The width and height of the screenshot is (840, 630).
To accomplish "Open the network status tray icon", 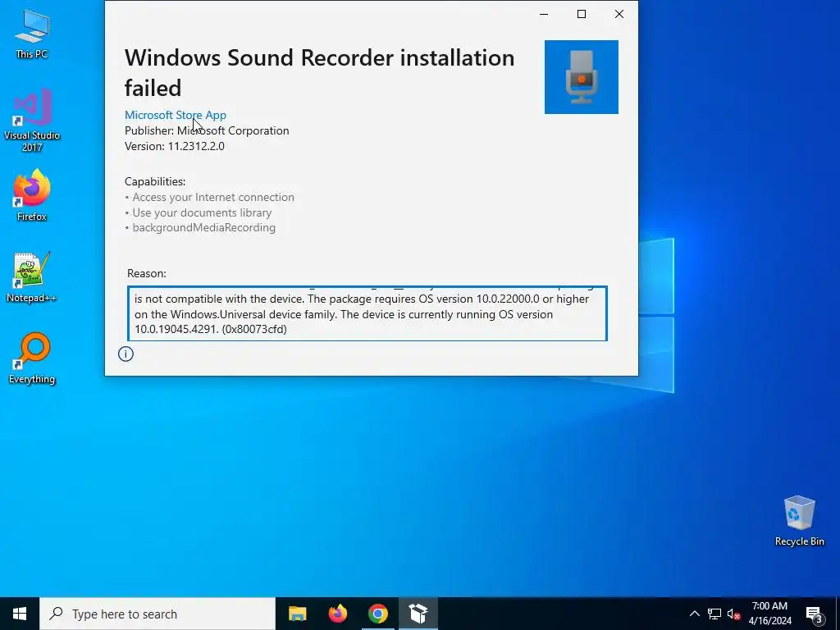I will coord(714,614).
